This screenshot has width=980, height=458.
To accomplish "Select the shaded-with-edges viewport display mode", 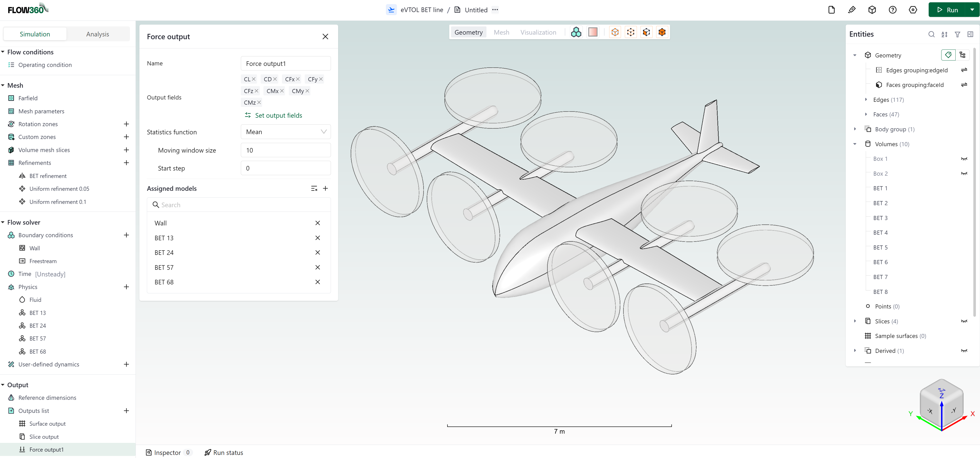I will 662,32.
